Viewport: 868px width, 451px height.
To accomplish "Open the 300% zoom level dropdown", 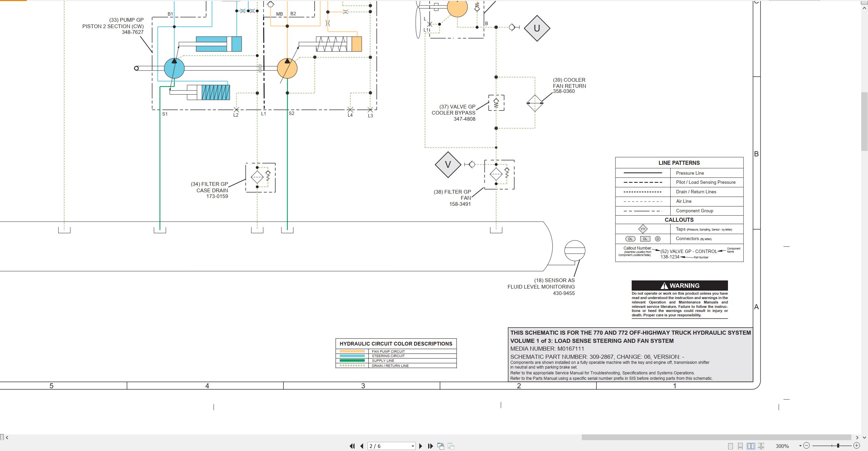I will pyautogui.click(x=800, y=446).
